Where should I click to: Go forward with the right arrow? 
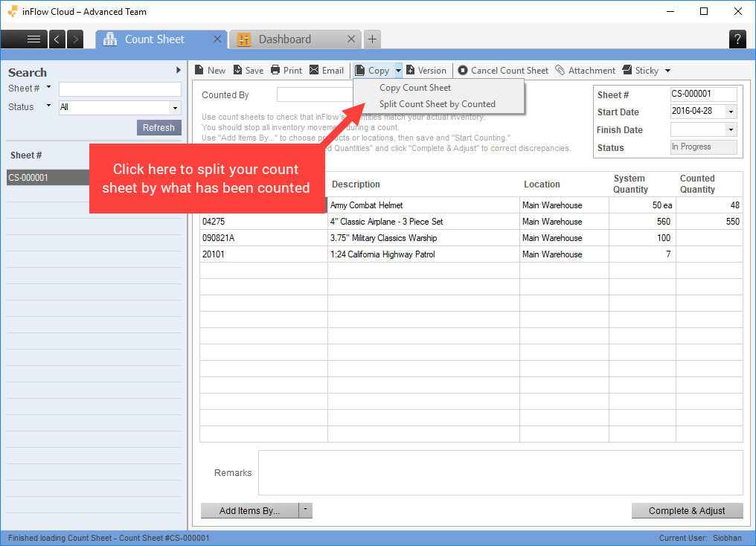(x=75, y=39)
